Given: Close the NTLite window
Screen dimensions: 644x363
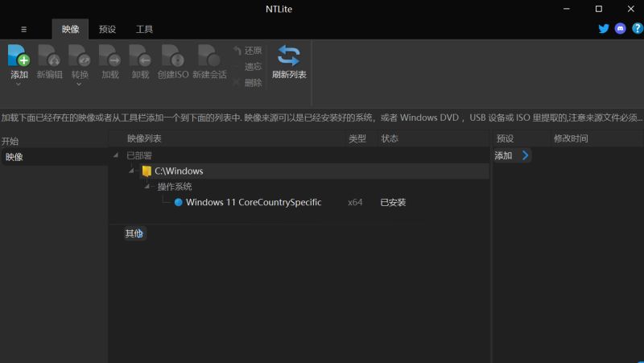Looking at the screenshot, I should pos(631,9).
